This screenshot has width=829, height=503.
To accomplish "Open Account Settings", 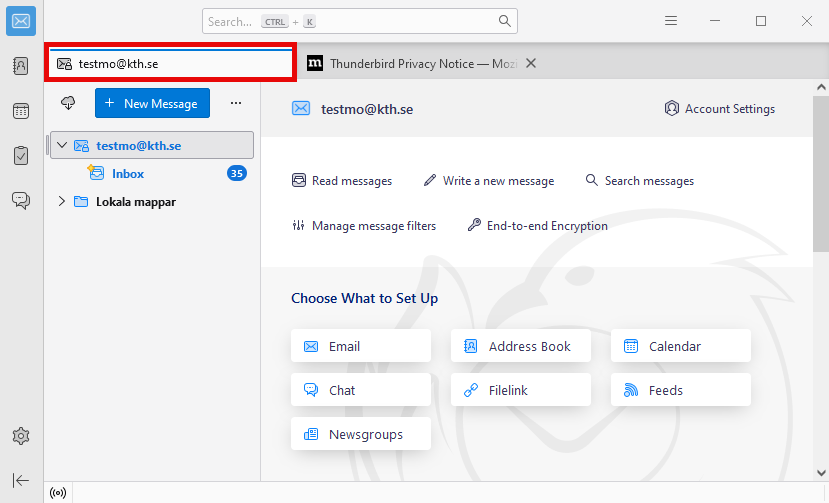I will click(x=720, y=109).
